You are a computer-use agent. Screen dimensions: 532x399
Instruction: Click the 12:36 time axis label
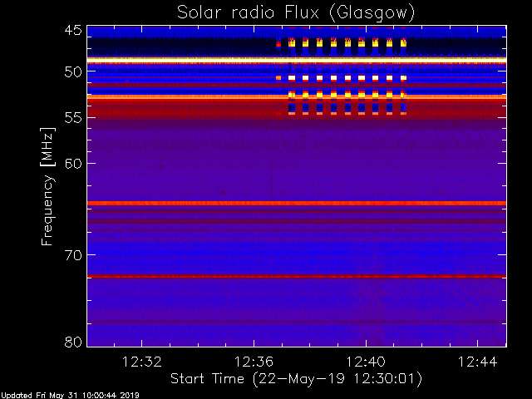point(254,362)
